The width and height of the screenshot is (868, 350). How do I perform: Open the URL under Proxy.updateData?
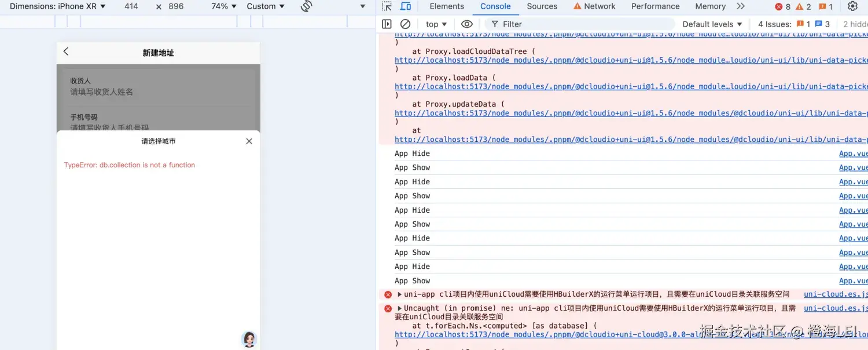(x=631, y=113)
